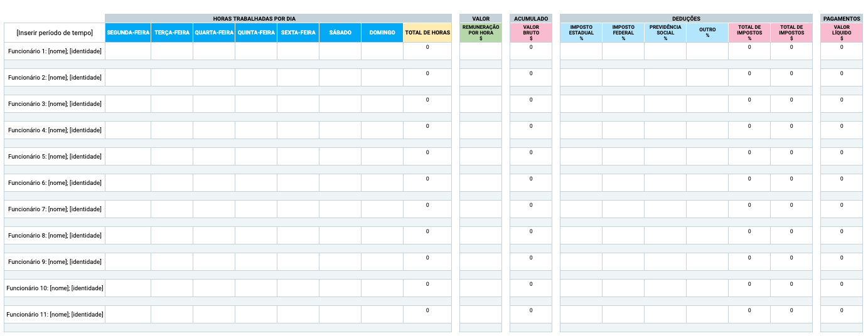The width and height of the screenshot is (868, 336).
Task: Click the IMPOSTO ESTADUAL % header
Action: [581, 33]
